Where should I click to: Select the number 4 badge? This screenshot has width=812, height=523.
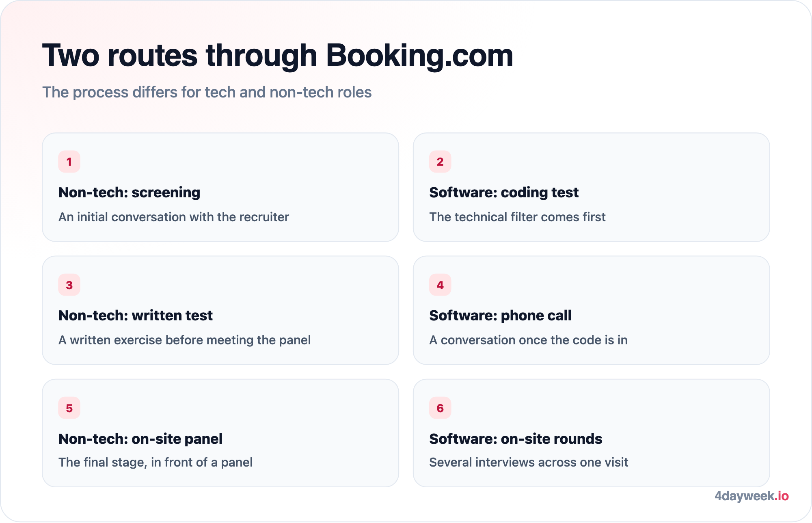(x=440, y=285)
